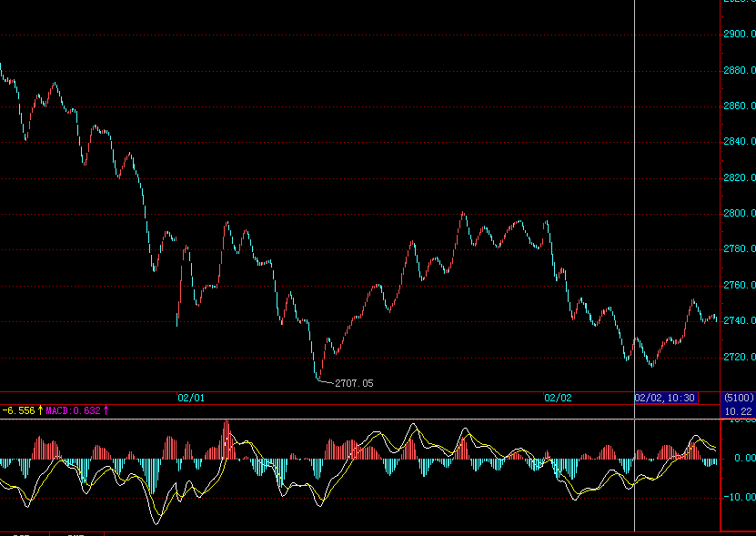Image resolution: width=756 pixels, height=536 pixels.
Task: Click the 2860.0 price axis label
Action: tap(739, 106)
